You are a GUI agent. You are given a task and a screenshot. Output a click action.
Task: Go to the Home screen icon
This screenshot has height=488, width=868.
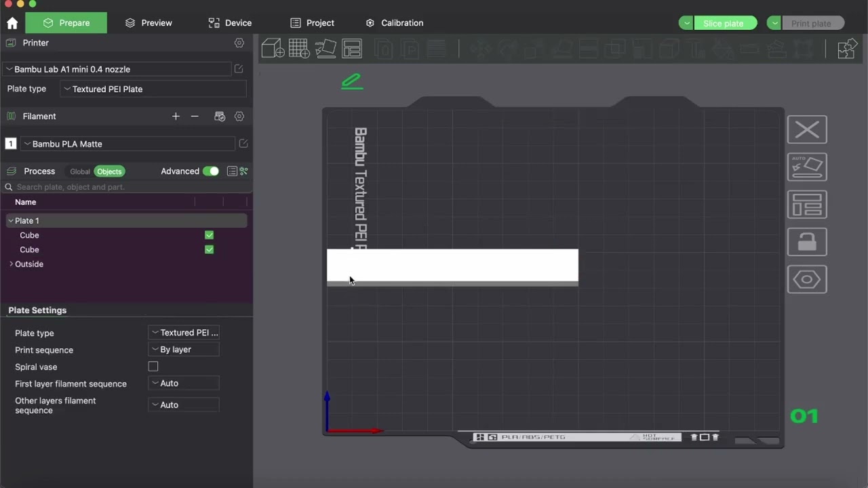point(12,23)
